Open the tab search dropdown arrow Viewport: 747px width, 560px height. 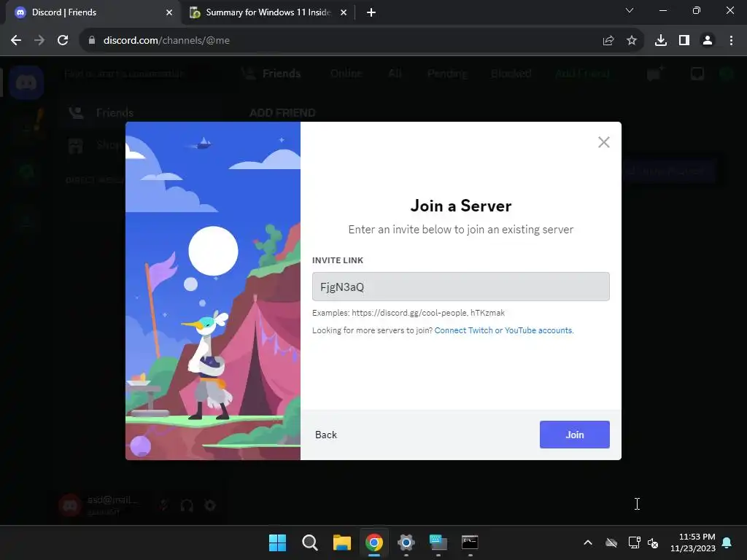630,10
